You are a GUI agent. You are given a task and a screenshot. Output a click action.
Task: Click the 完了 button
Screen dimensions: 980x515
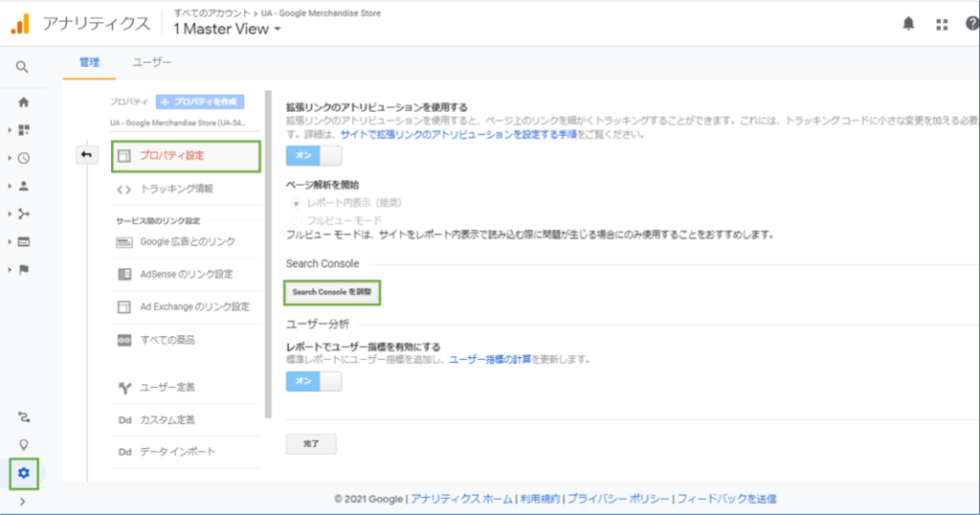pyautogui.click(x=311, y=444)
